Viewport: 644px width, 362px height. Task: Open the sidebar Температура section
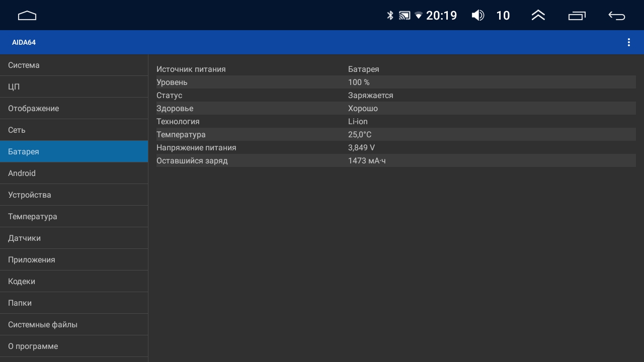click(x=74, y=217)
